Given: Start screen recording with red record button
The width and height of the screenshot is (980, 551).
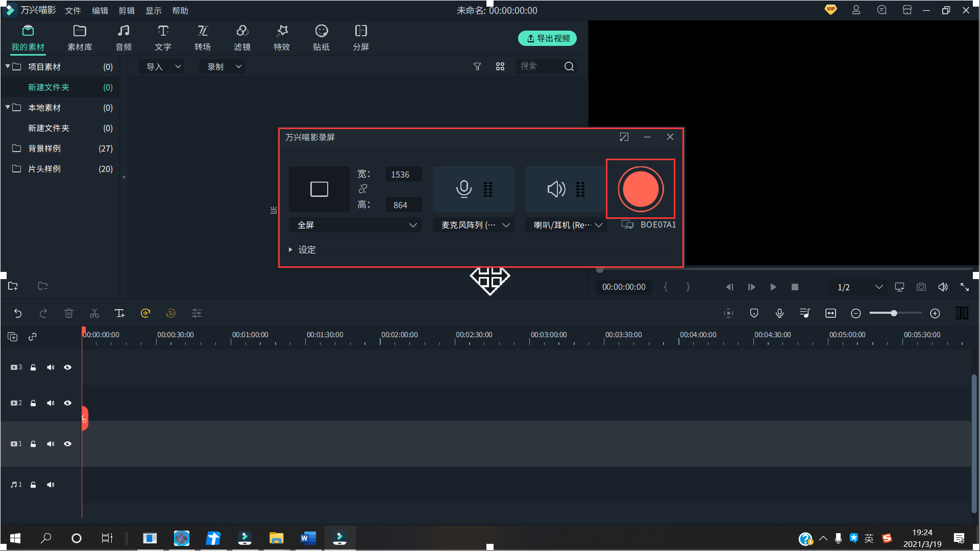Looking at the screenshot, I should [x=640, y=189].
